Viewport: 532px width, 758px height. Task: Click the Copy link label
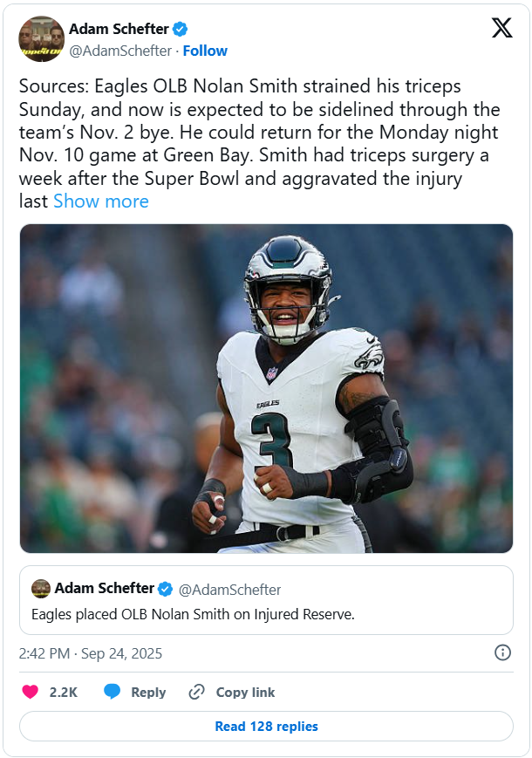[245, 693]
